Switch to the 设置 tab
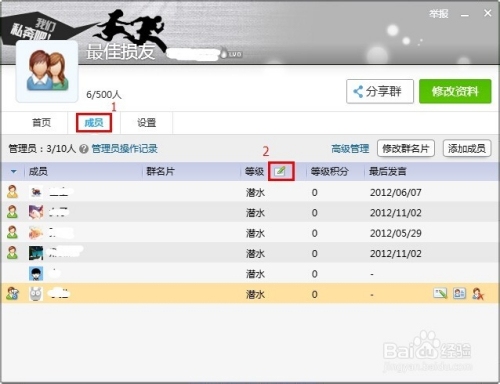 147,123
